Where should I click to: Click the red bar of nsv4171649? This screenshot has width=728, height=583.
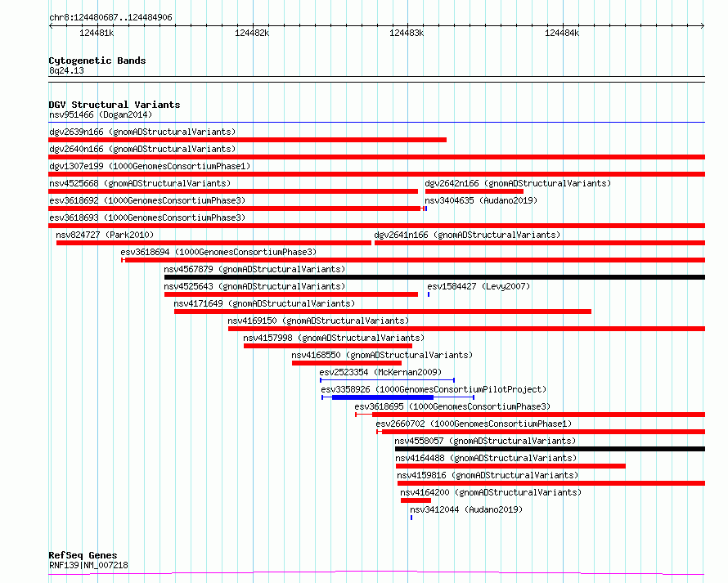(x=383, y=312)
